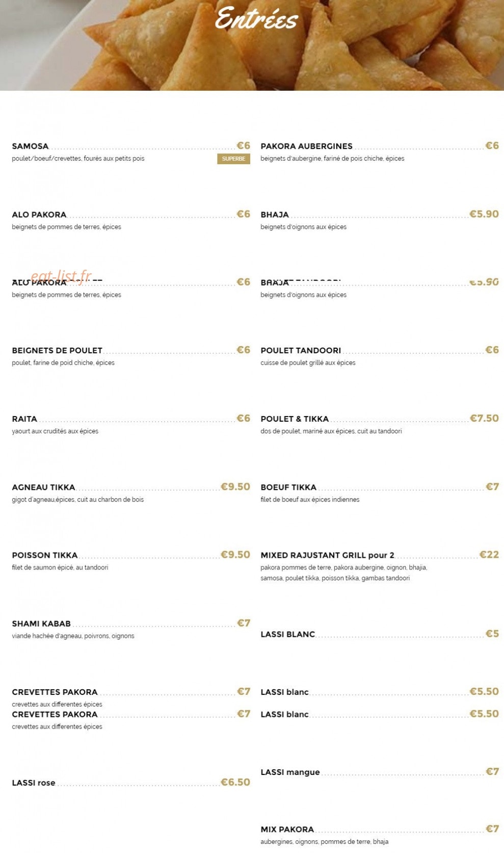Open the AGNEAU TIKKA item
The image size is (504, 853).
pyautogui.click(x=43, y=487)
